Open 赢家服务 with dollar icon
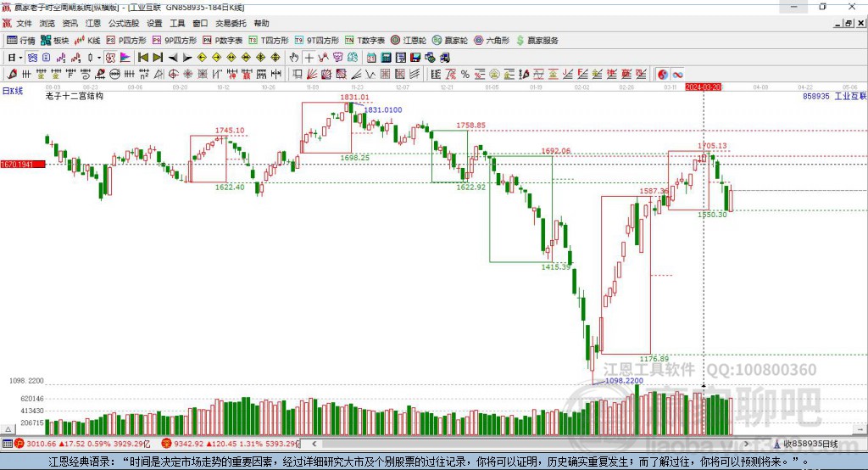868x470 pixels. [x=537, y=41]
